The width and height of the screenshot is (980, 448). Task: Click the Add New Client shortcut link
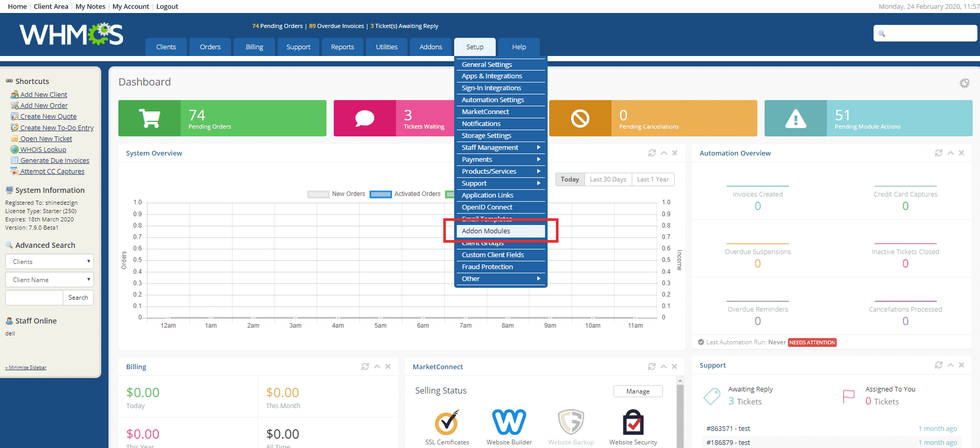pos(44,95)
